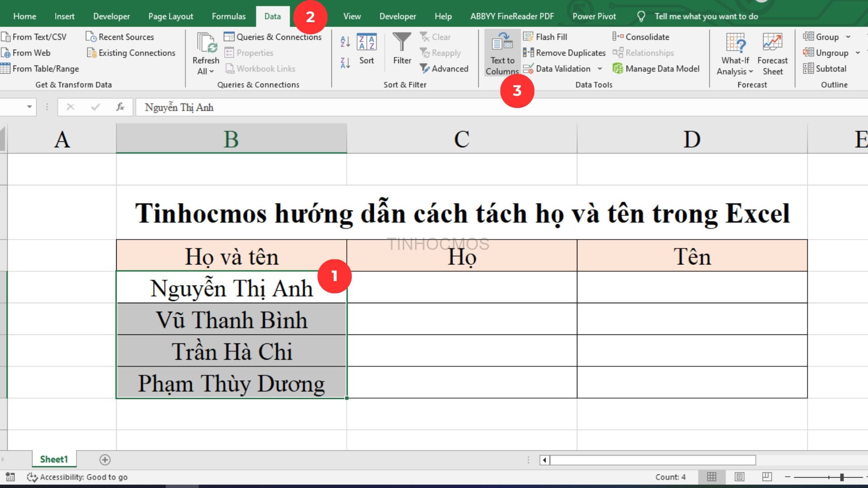Click the formula bar Enter checkmark
The image size is (868, 488).
95,107
